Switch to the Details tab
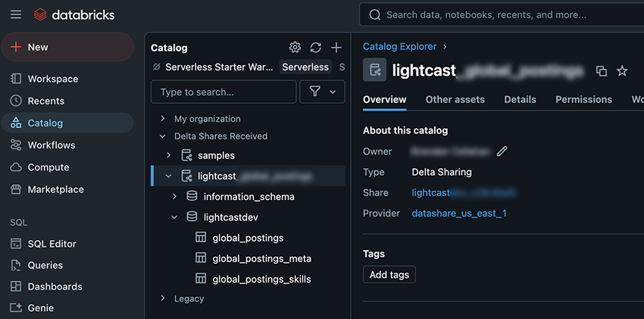 520,99
